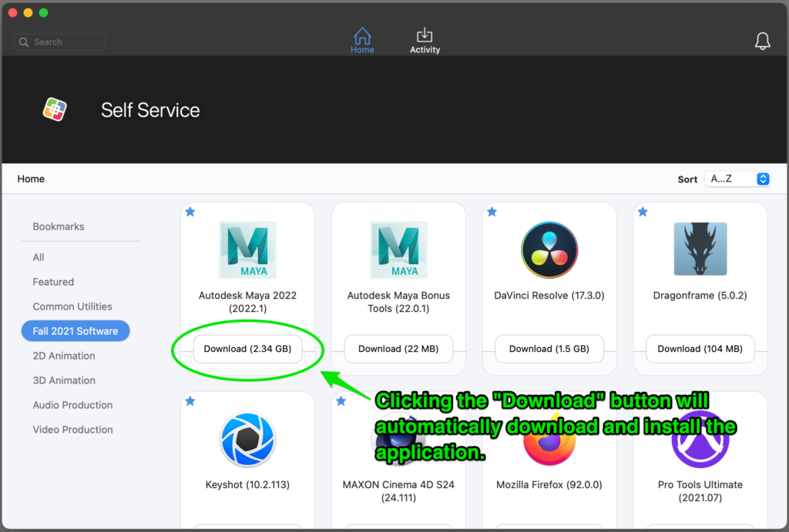
Task: Toggle bookmark star on Dragonframe
Action: 643,212
